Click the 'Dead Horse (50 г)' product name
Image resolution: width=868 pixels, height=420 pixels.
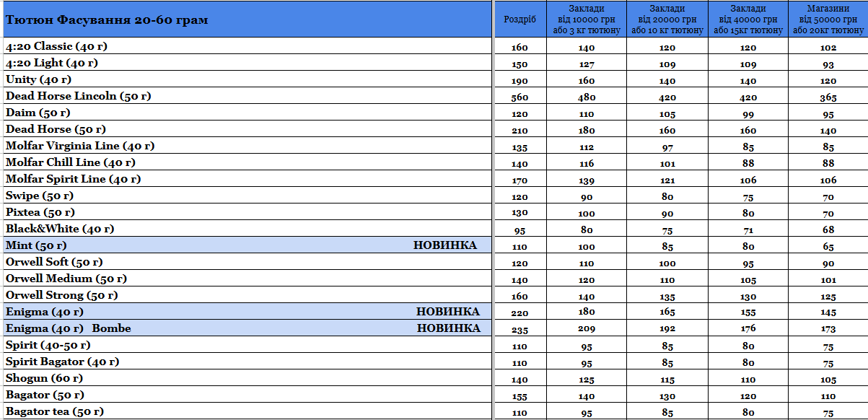point(56,129)
